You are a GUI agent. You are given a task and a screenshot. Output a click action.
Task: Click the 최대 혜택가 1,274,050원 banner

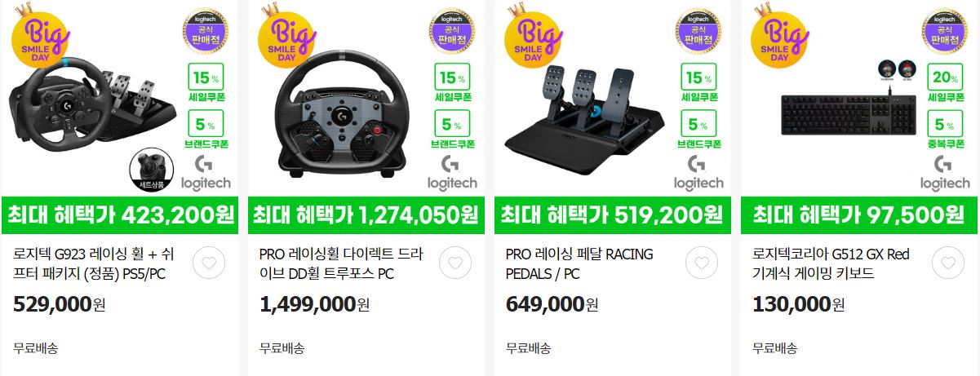[x=366, y=215]
